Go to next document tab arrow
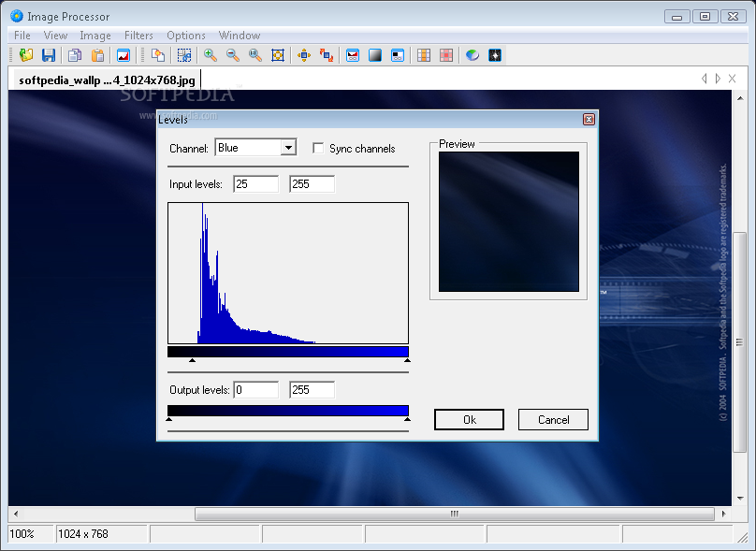Viewport: 756px width, 551px height. click(718, 78)
